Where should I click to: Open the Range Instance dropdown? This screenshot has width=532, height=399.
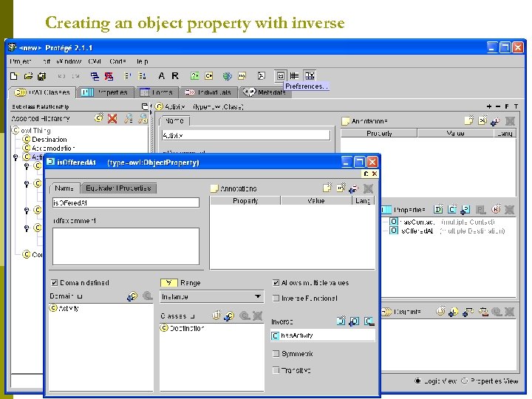point(212,296)
